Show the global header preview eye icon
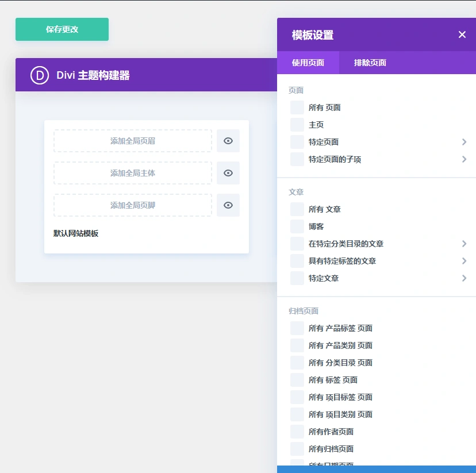The height and width of the screenshot is (473, 476). click(228, 141)
